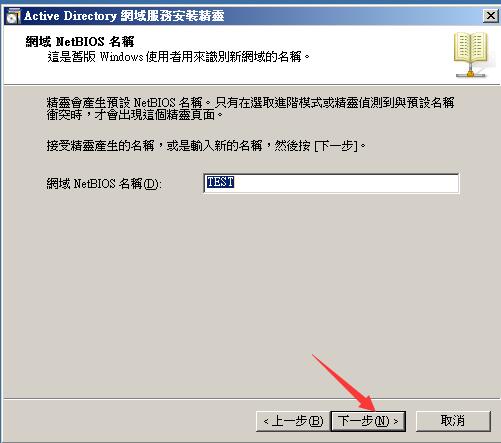
Task: Click the highlighted TEST text in the field
Action: pos(220,182)
